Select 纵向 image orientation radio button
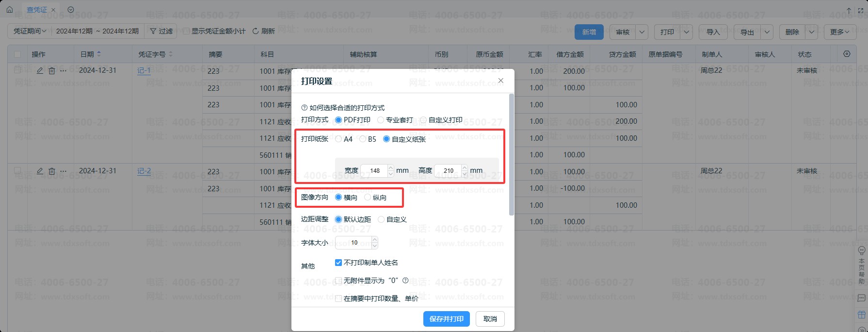Screen dimensions: 868x332 (x=368, y=198)
